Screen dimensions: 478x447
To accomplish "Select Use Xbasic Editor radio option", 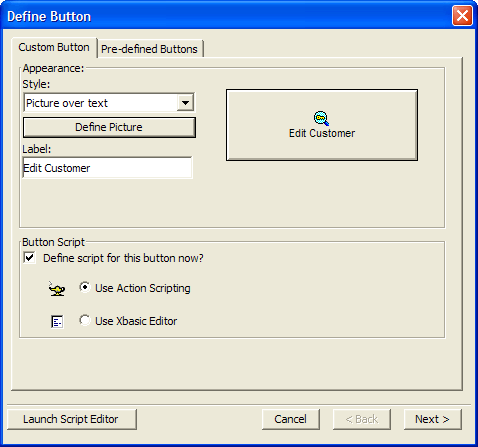I will (x=85, y=320).
